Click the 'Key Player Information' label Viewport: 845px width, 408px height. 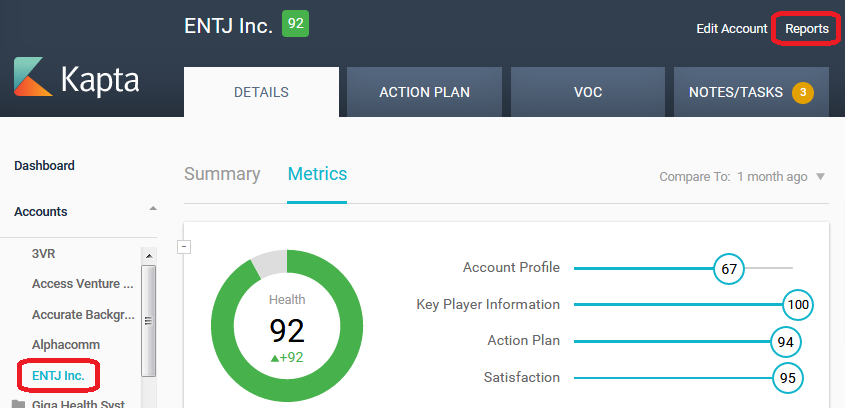coord(488,305)
